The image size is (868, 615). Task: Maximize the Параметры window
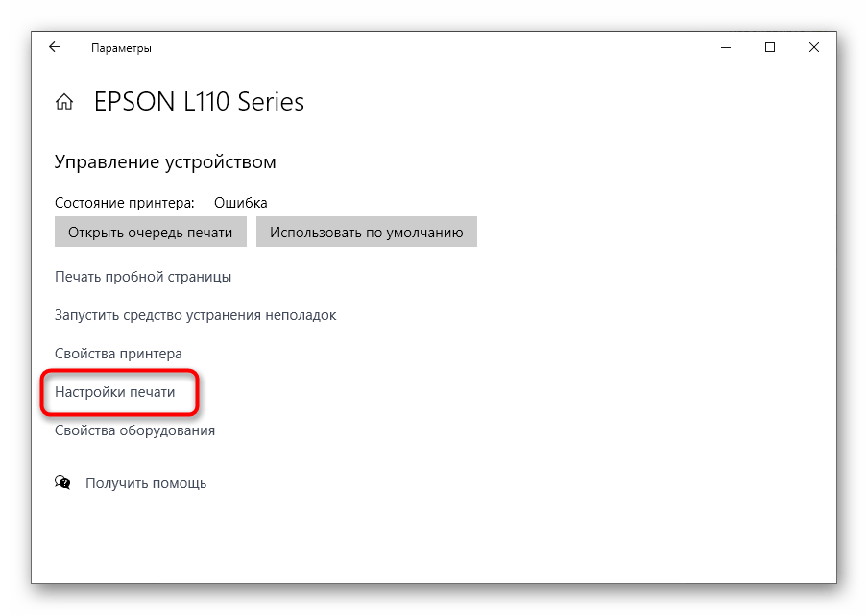click(769, 48)
